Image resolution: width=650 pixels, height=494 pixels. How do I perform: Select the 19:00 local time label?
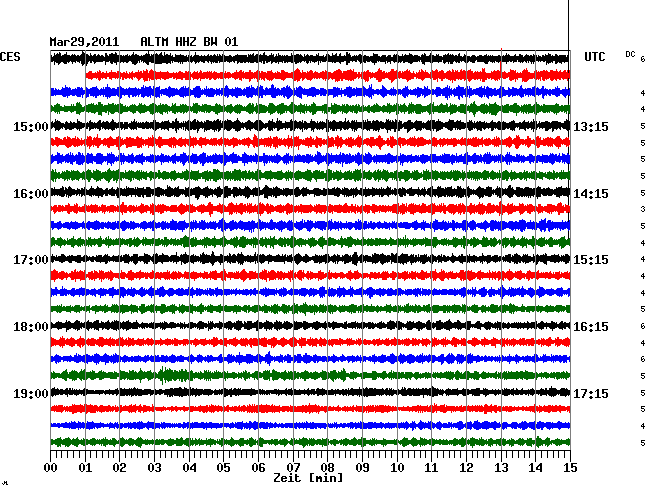(x=31, y=393)
